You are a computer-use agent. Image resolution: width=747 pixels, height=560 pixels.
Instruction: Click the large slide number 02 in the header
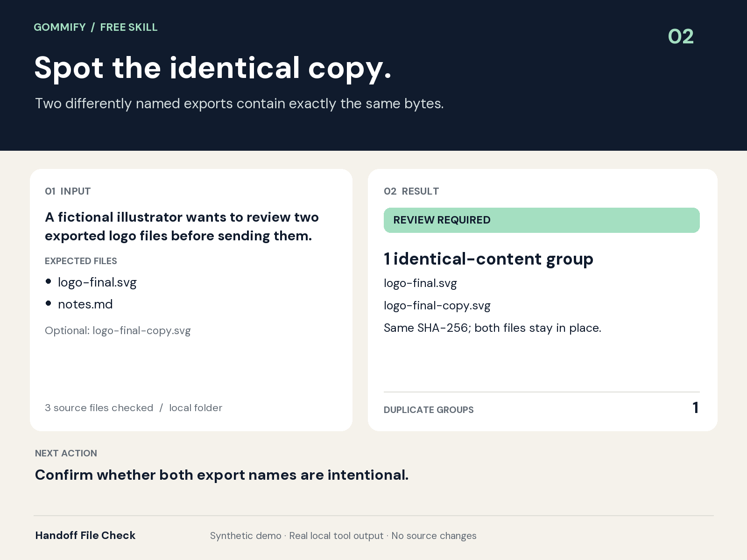[x=681, y=36]
